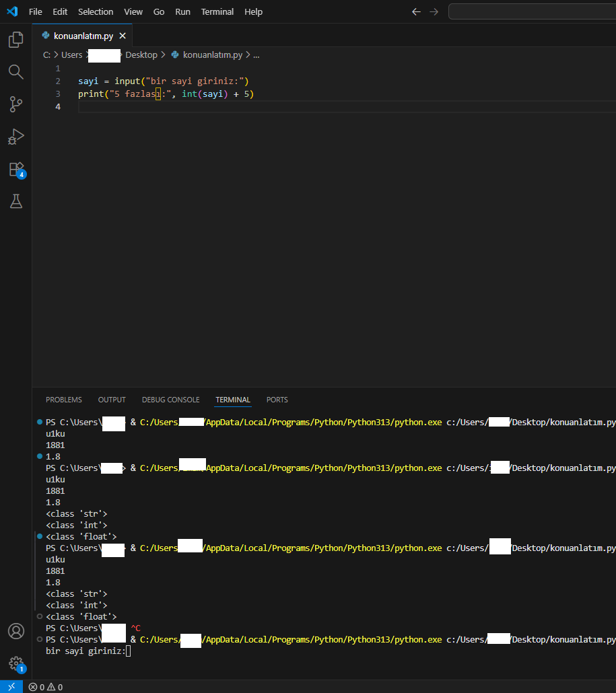Click the terminal prompt 'bir sayi giriniz:'
Image resolution: width=616 pixels, height=693 pixels.
(x=85, y=651)
